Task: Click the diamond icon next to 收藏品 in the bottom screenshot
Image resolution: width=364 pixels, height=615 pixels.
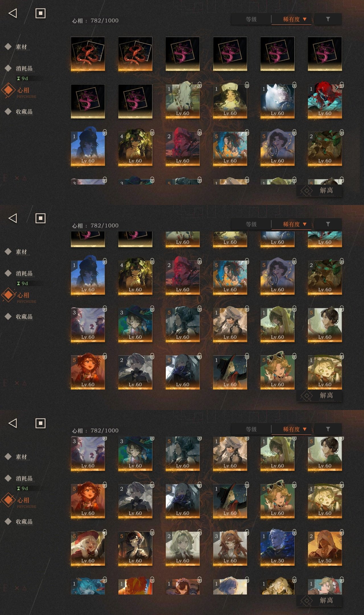Action: (x=8, y=521)
